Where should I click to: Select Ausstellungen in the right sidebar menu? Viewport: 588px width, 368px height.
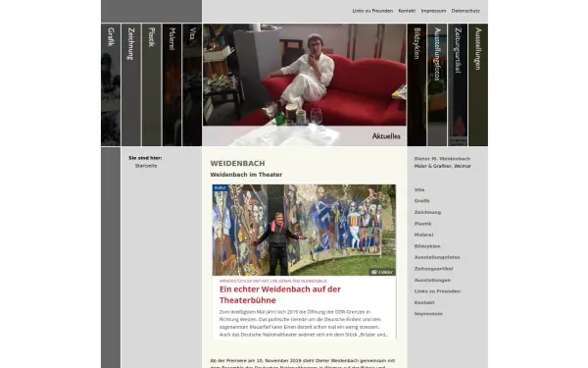point(432,280)
